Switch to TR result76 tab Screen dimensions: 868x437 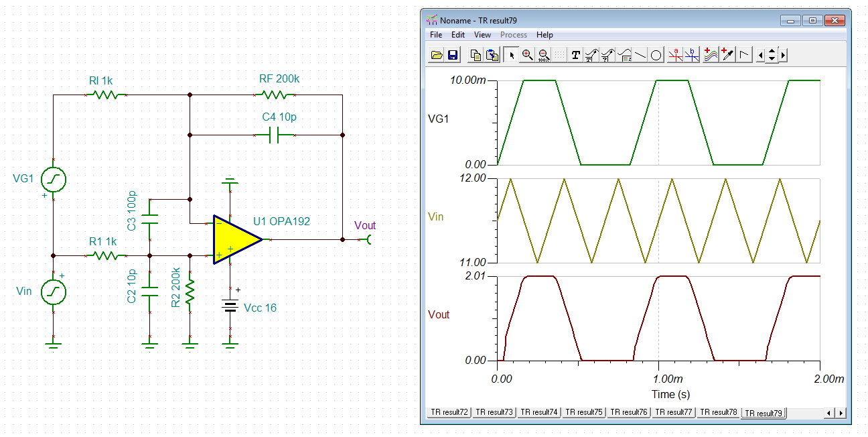pos(629,412)
